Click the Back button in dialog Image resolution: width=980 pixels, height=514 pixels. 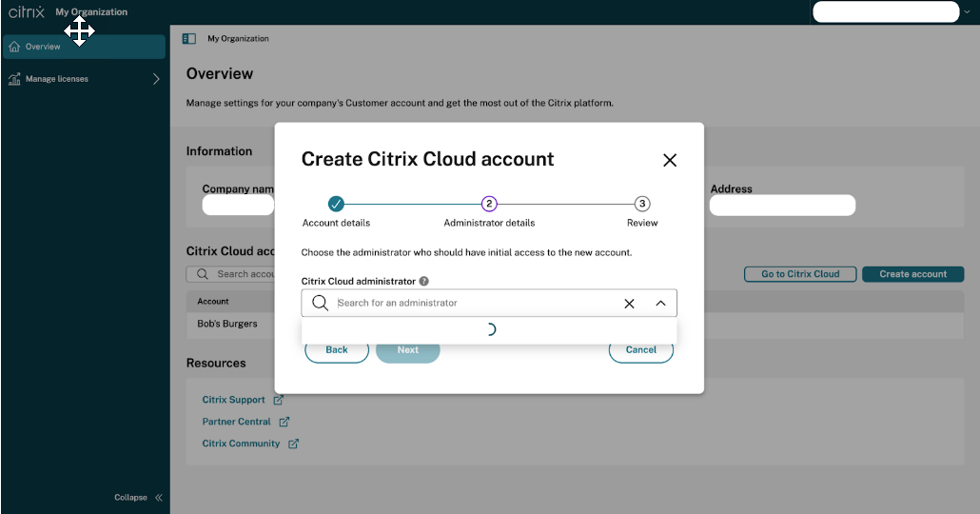pos(337,350)
